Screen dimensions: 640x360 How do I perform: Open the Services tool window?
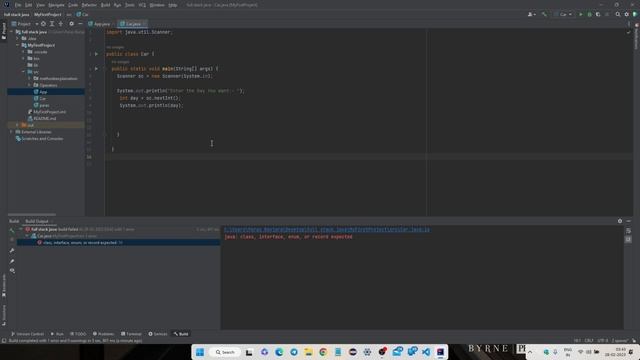point(158,334)
